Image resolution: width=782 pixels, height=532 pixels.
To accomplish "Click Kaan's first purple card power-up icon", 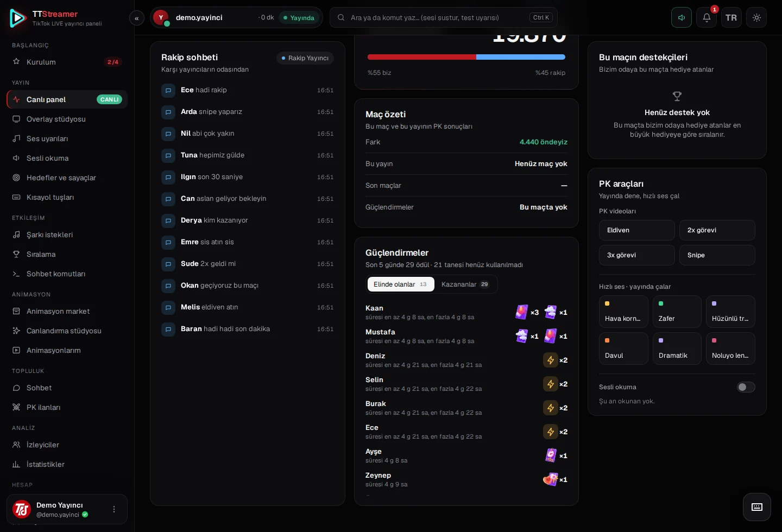I will point(522,312).
